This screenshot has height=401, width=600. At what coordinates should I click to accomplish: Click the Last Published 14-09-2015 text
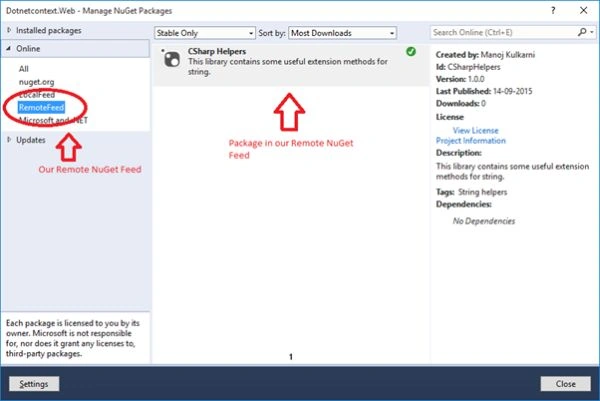click(484, 91)
